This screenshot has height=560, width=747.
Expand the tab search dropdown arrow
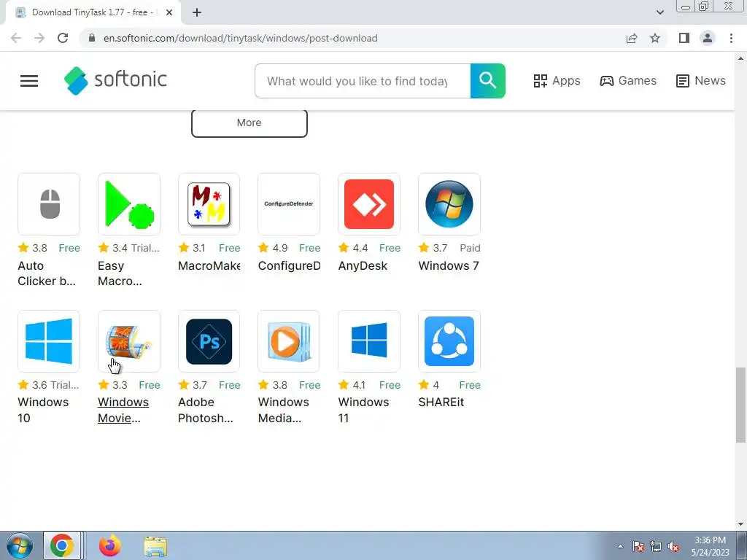pos(659,12)
